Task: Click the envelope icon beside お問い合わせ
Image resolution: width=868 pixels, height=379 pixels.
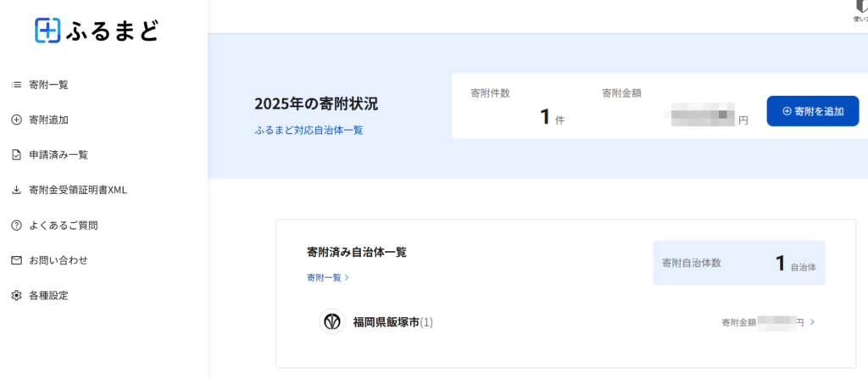Action: (16, 260)
